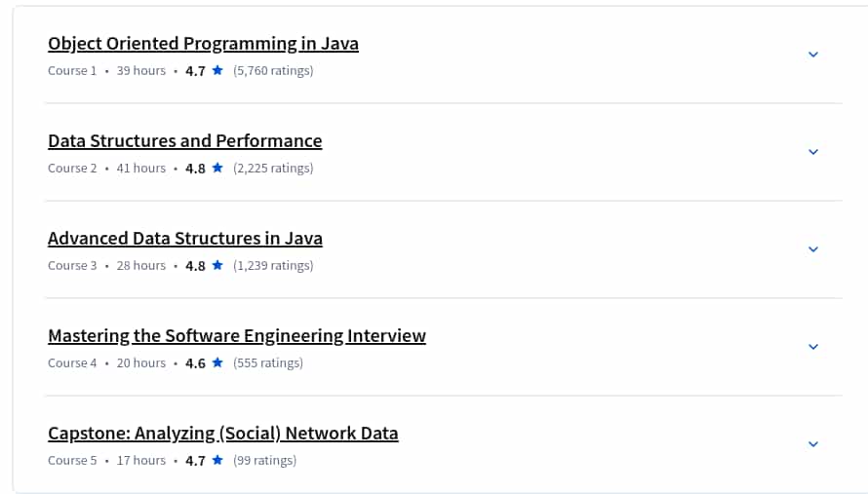Click the star icon beside Course 5's 4.7 rating
868x494 pixels.
pyautogui.click(x=217, y=460)
